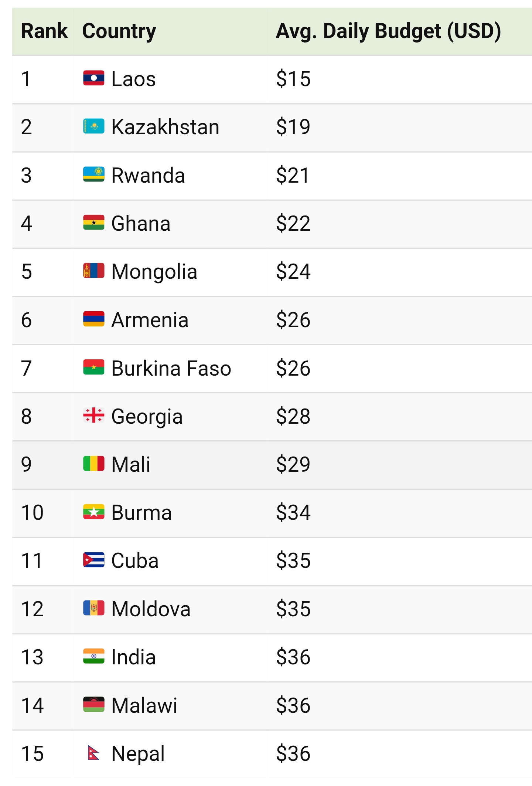Image resolution: width=532 pixels, height=786 pixels.
Task: Click the Laos flag icon
Action: [x=93, y=78]
